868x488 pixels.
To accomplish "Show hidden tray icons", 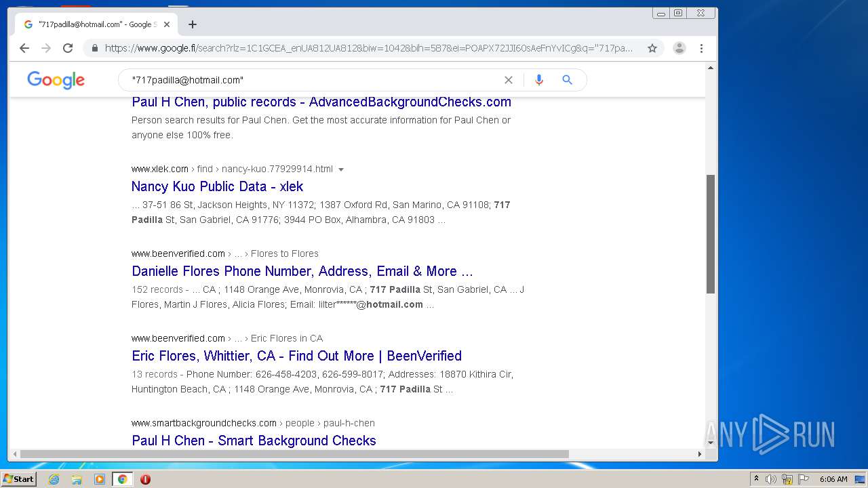I will click(756, 479).
